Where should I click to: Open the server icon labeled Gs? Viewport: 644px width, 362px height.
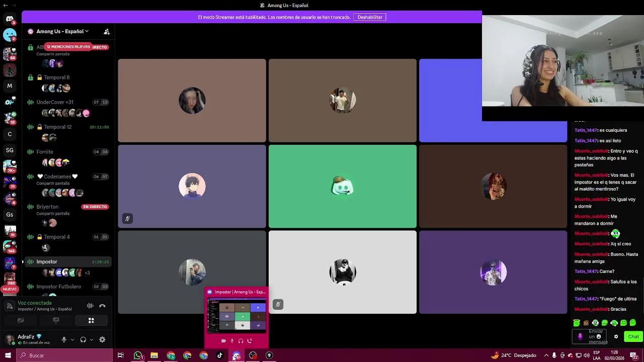10,215
